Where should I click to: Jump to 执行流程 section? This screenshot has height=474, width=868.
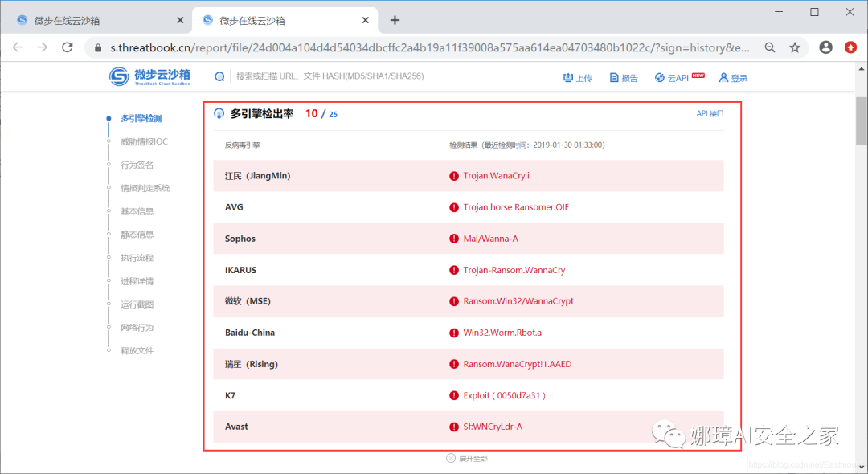click(137, 258)
